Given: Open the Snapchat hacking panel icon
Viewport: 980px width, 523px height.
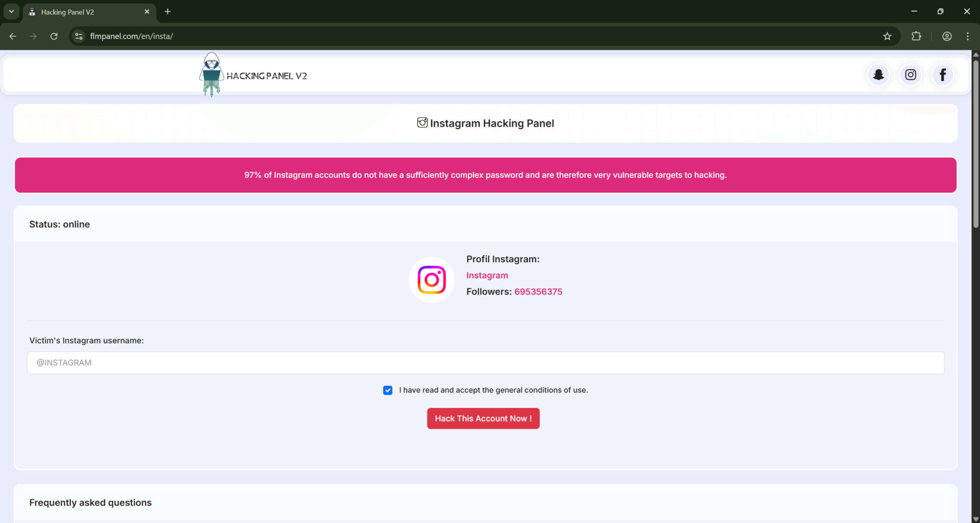Looking at the screenshot, I should click(878, 75).
